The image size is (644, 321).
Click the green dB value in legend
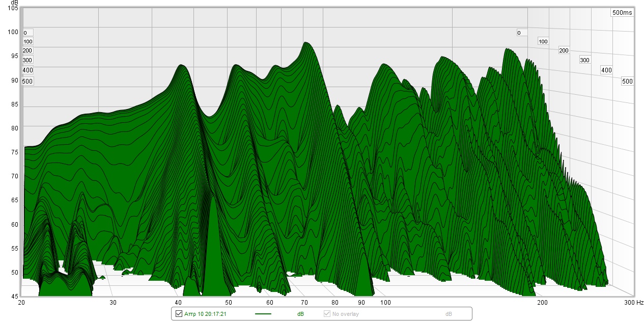(300, 314)
